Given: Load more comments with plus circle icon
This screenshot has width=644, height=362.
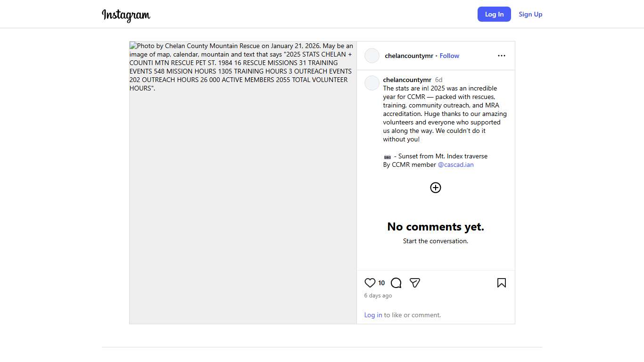Looking at the screenshot, I should [435, 188].
